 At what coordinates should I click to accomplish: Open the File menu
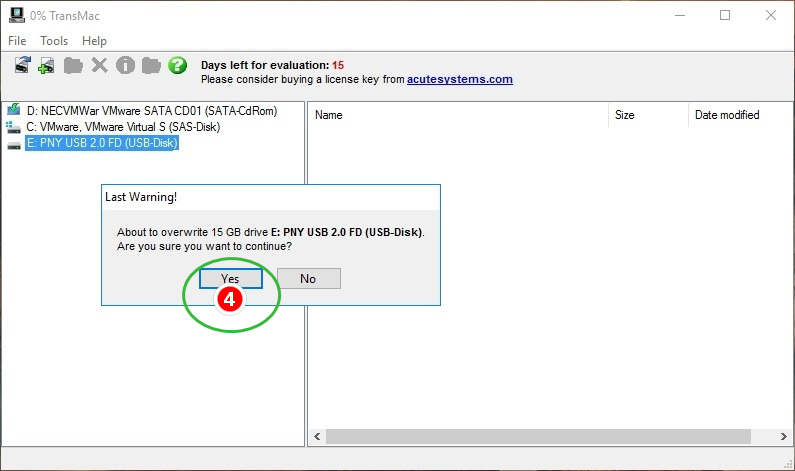pos(17,41)
